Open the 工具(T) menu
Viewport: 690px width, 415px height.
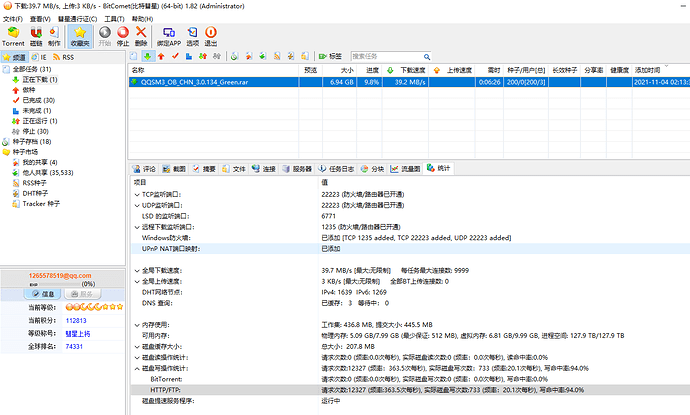[114, 19]
